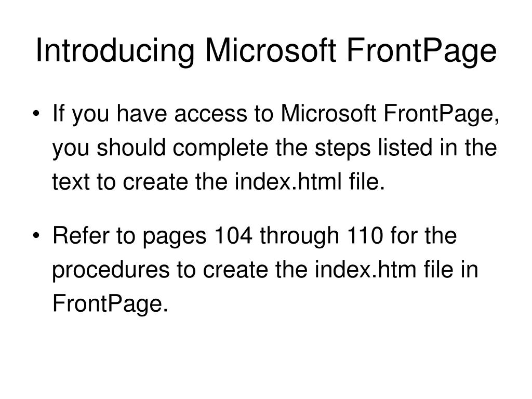Click the page number '104'
532x399 pixels.
(233, 235)
